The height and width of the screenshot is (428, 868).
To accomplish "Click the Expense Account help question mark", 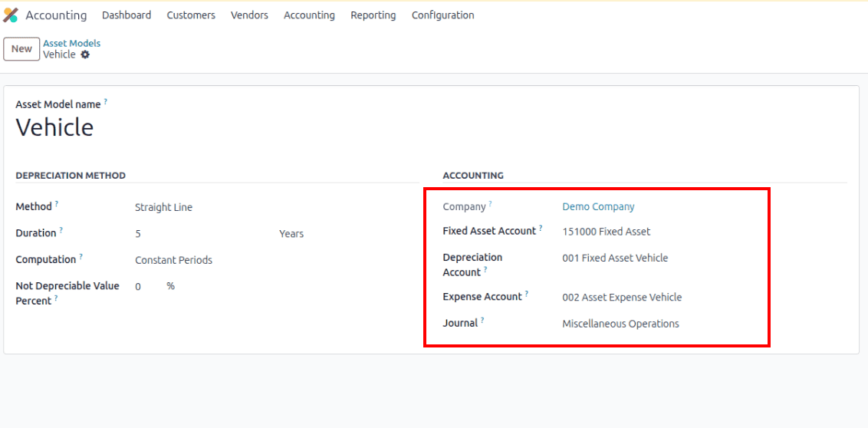I will (527, 294).
